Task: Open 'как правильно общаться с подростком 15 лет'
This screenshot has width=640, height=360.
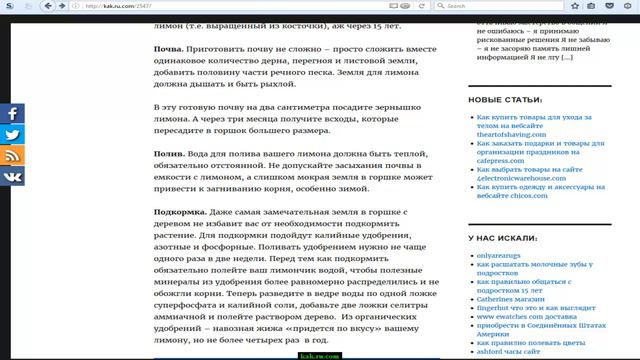Action: pos(524,286)
